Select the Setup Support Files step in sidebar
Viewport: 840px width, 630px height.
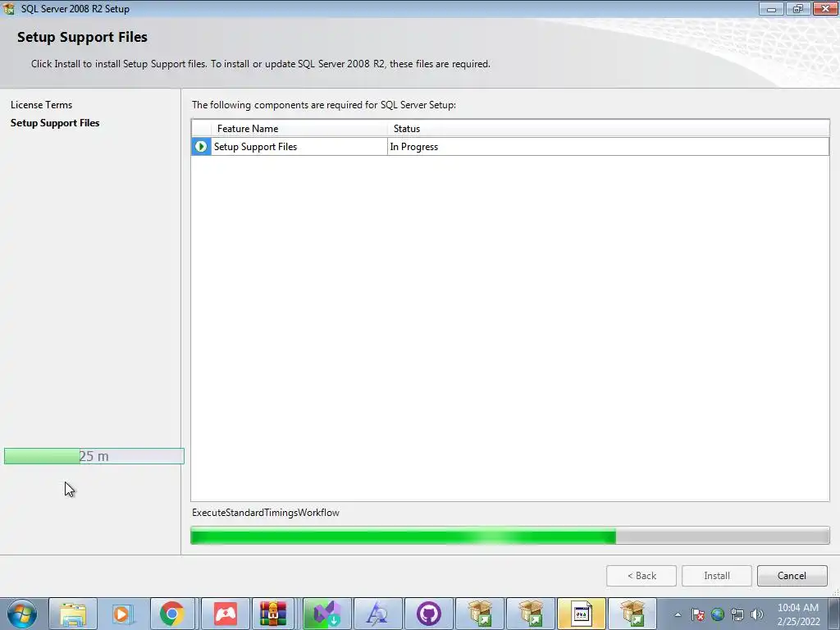55,123
